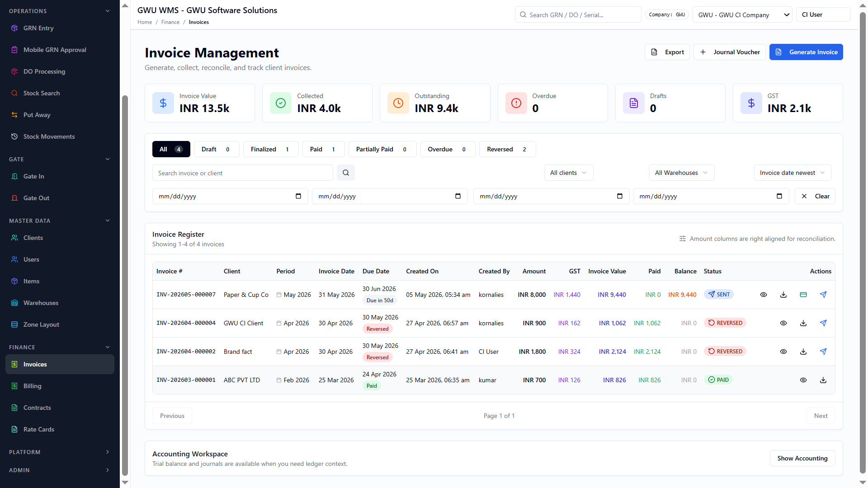The image size is (868, 488).
Task: Collapse the Master Data sidebar section
Action: (60, 221)
